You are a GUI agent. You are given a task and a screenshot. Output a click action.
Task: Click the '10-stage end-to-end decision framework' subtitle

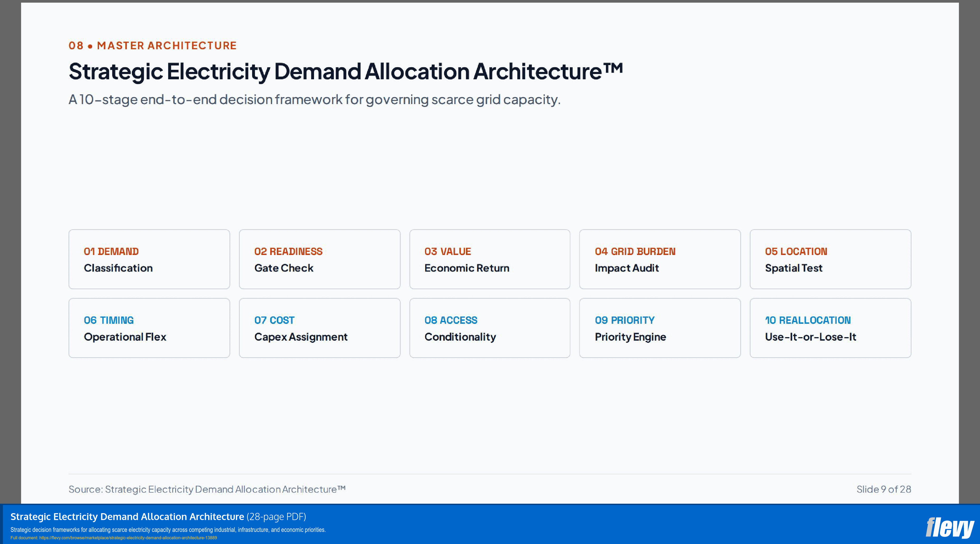pyautogui.click(x=314, y=100)
